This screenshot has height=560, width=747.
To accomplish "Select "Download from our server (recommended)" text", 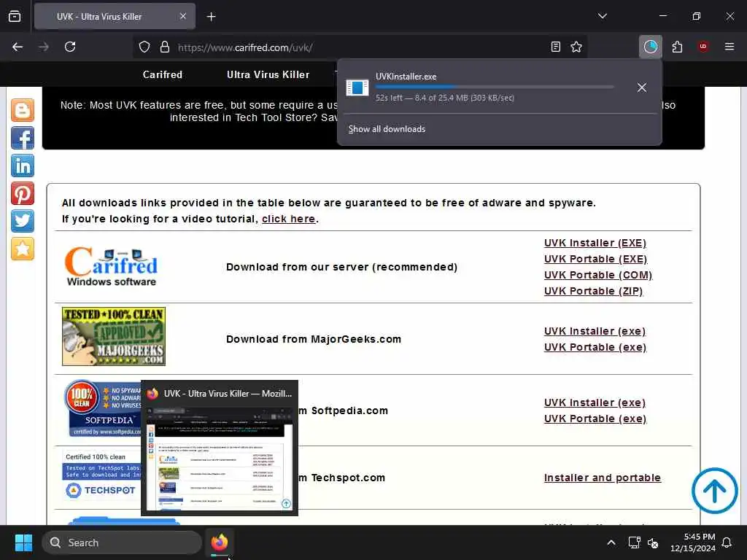I will 341,267.
